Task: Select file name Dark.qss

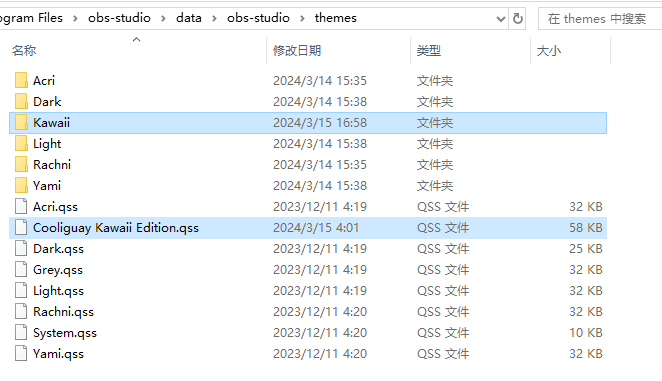Action: pos(58,249)
